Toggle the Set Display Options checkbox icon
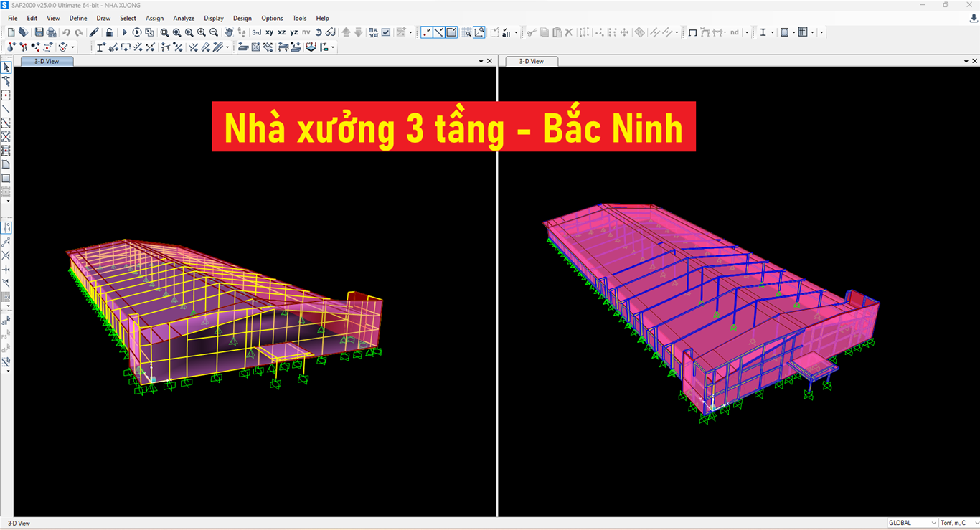 tap(386, 32)
